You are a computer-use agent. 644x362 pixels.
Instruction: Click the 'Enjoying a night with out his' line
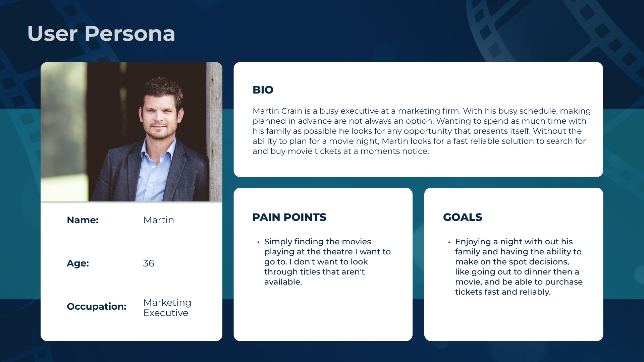[514, 242]
